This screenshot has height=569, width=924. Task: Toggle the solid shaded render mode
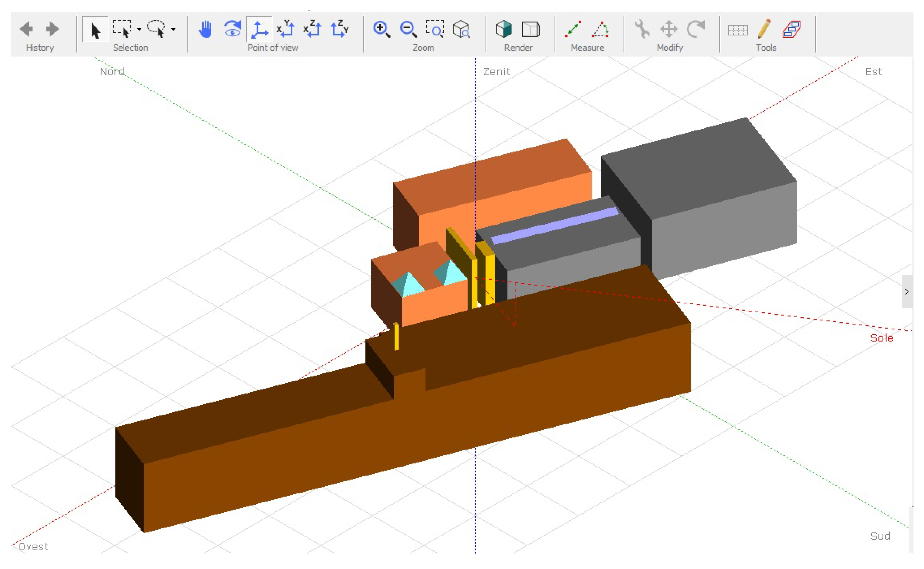pos(503,29)
